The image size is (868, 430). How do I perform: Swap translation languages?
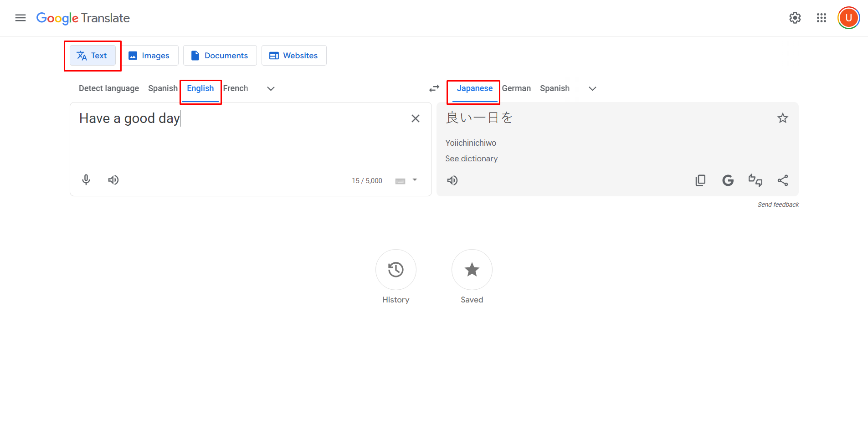click(x=433, y=88)
